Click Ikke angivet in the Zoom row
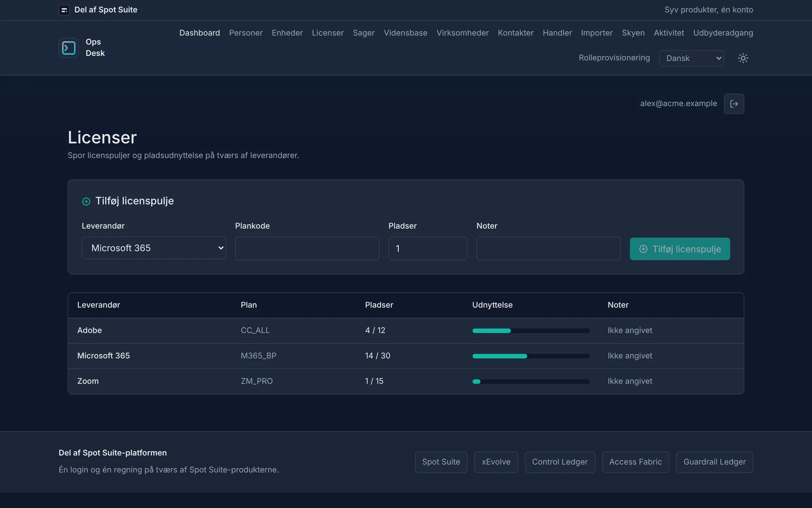Screen dimensions: 812x508 tap(630, 381)
